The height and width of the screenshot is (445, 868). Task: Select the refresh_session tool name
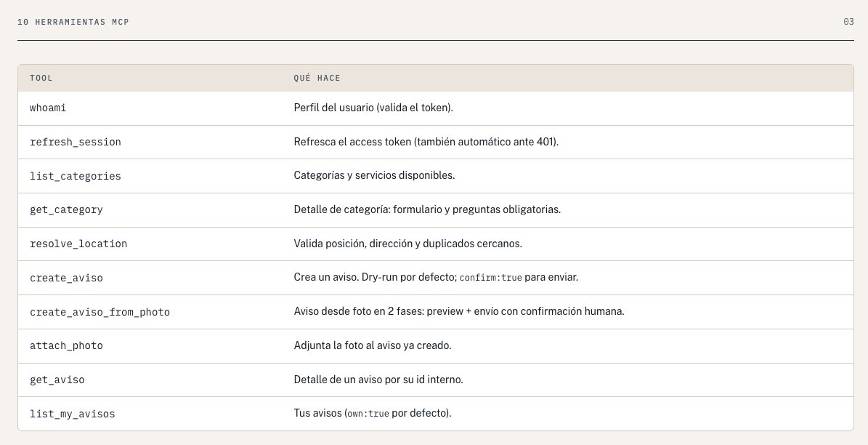[x=76, y=143]
